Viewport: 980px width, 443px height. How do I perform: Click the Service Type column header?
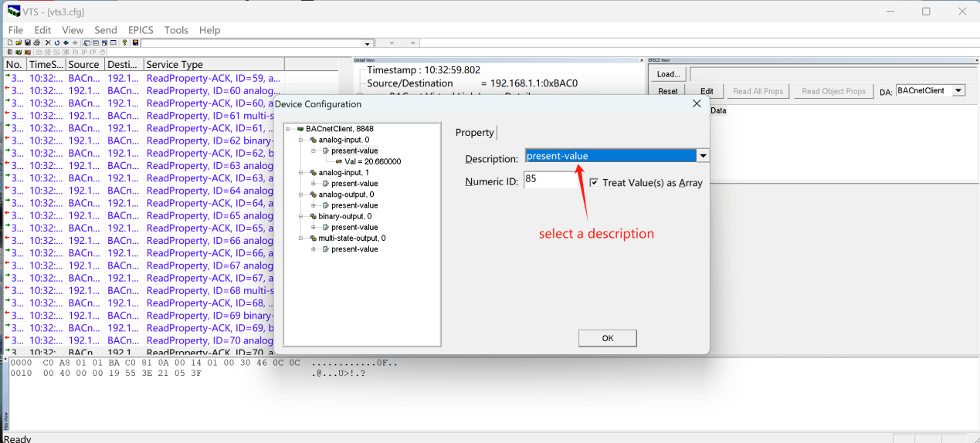[x=214, y=64]
